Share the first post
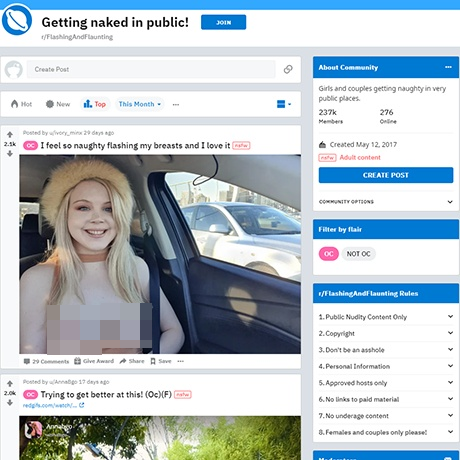Image resolution: width=460 pixels, height=460 pixels. (132, 361)
